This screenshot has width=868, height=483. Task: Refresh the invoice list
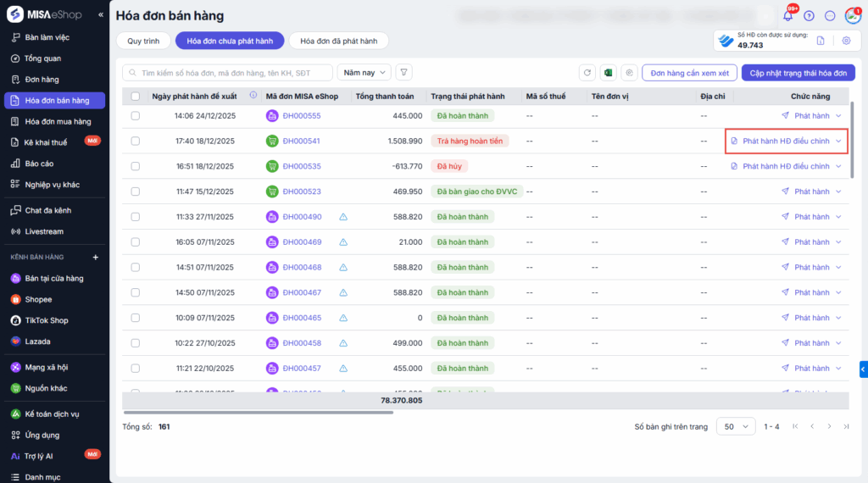coord(587,73)
